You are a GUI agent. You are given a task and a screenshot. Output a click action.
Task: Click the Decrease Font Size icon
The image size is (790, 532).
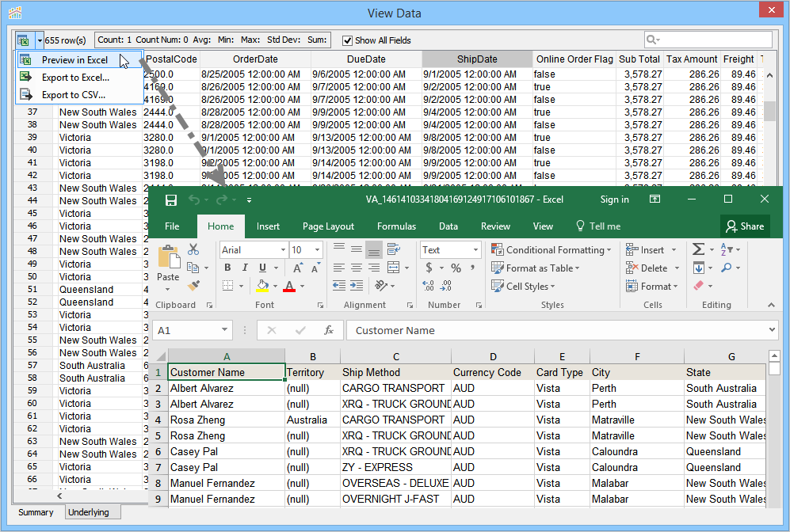(315, 268)
